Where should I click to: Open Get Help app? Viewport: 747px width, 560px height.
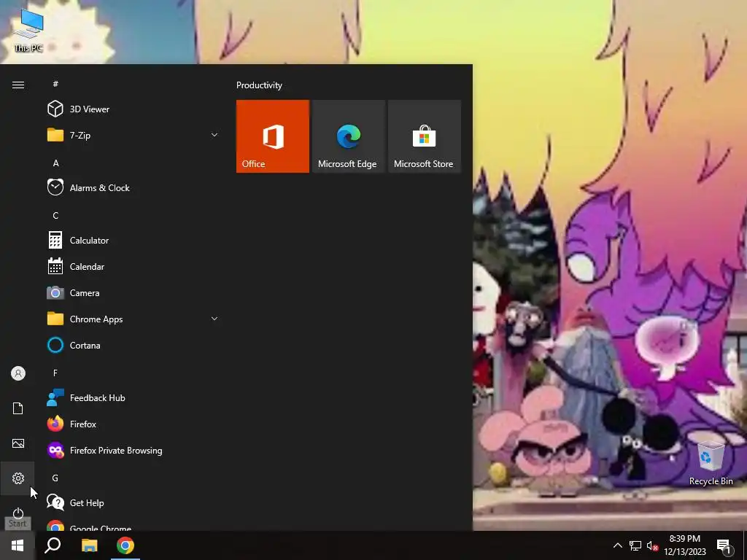[133, 503]
